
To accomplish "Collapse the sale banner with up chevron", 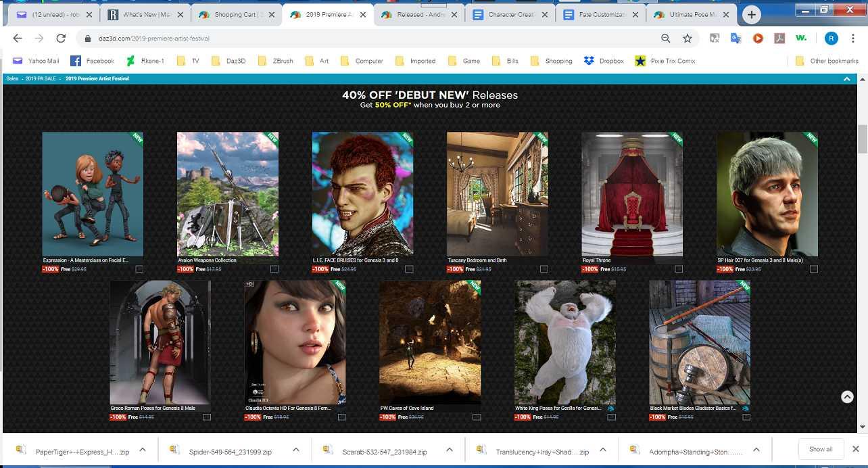I will pos(847,79).
